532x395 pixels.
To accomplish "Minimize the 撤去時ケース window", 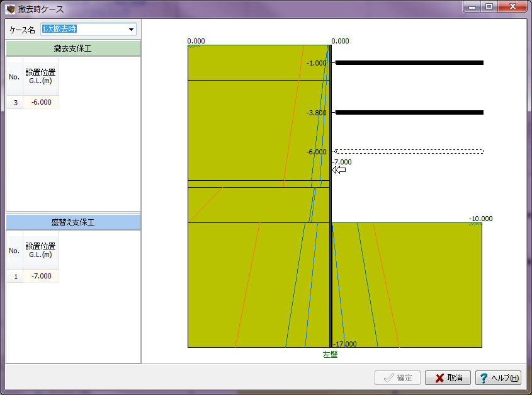I will (472, 6).
